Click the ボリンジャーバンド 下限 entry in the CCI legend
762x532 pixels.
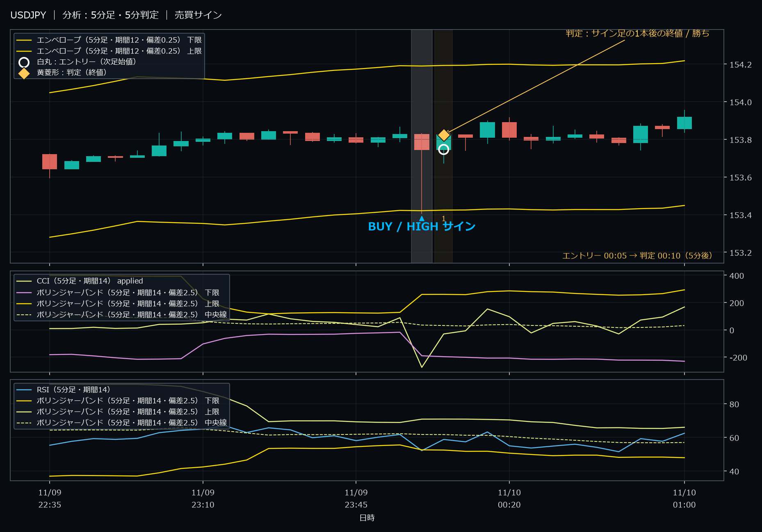(118, 293)
